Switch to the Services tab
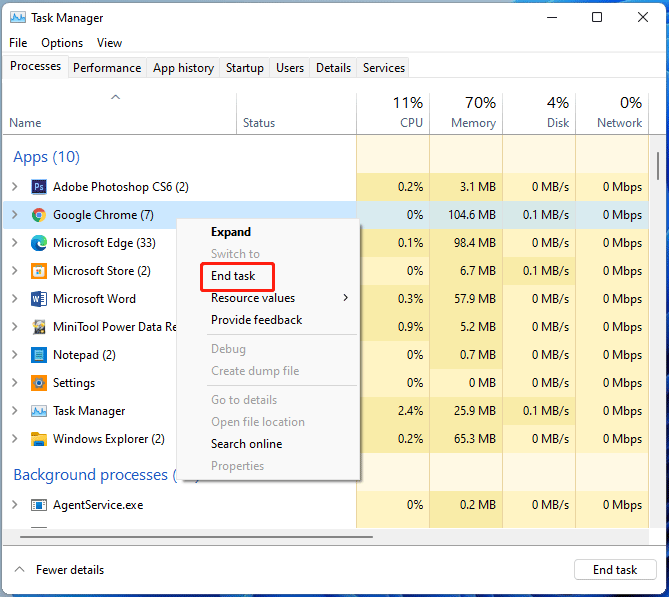The height and width of the screenshot is (597, 669). click(384, 68)
